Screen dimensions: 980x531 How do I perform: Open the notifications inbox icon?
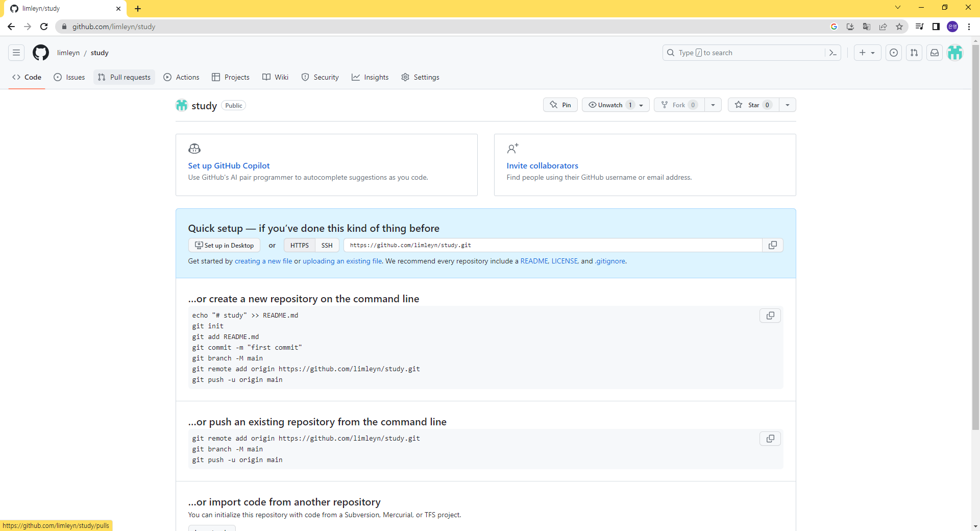tap(935, 53)
